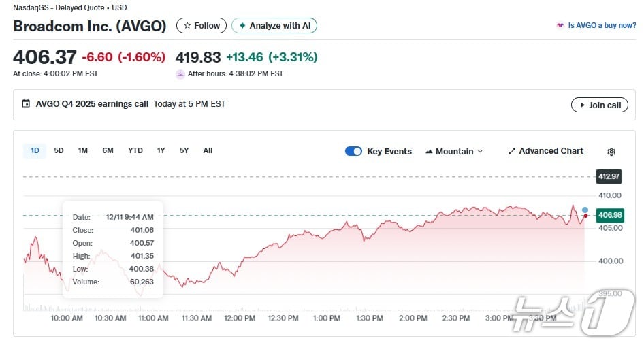This screenshot has width=644, height=345.
Task: Open the Advanced Chart view
Action: [x=545, y=151]
